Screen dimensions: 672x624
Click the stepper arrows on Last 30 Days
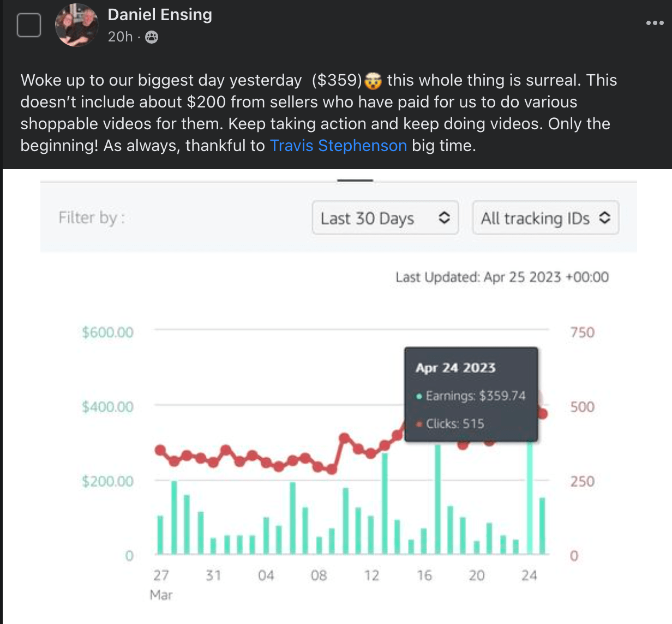444,218
